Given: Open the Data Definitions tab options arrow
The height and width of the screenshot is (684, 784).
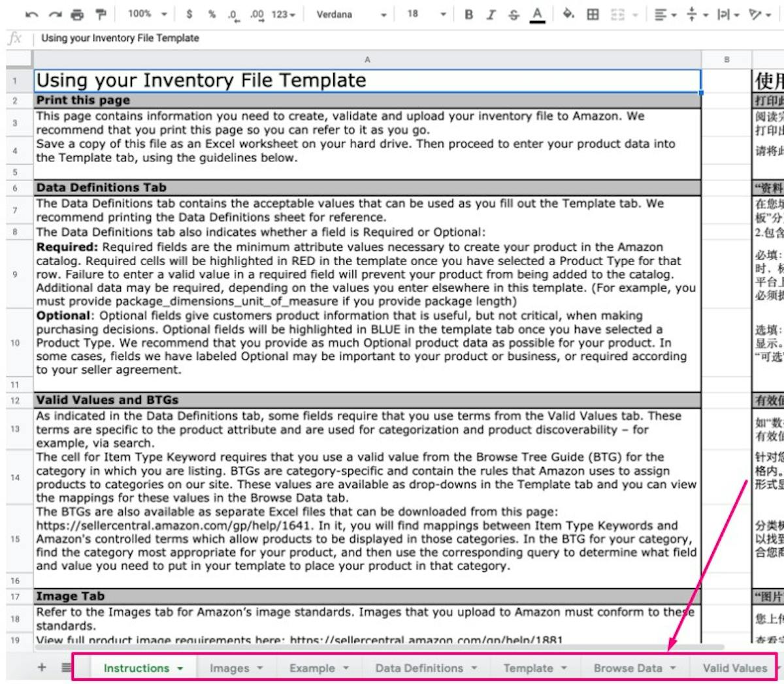Looking at the screenshot, I should [474, 668].
